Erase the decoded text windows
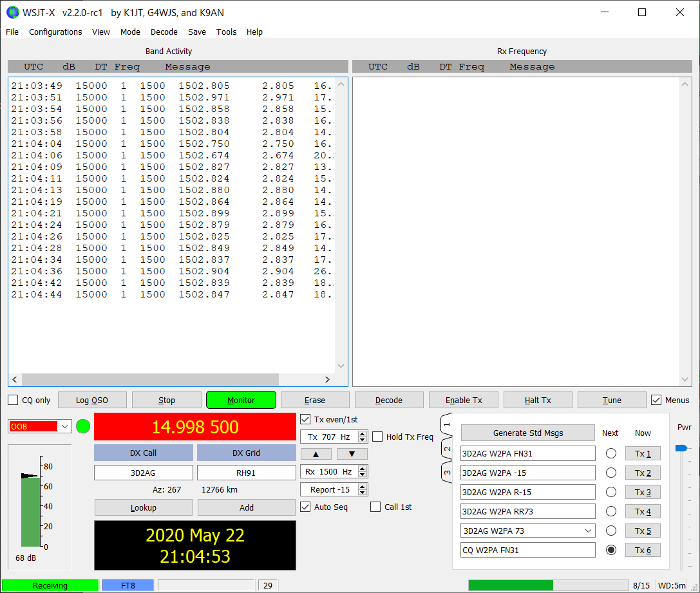Image resolution: width=700 pixels, height=593 pixels. (315, 400)
